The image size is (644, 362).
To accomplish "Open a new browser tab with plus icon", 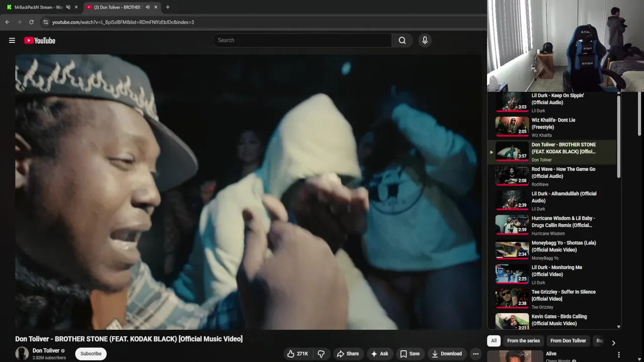I will pos(168,7).
